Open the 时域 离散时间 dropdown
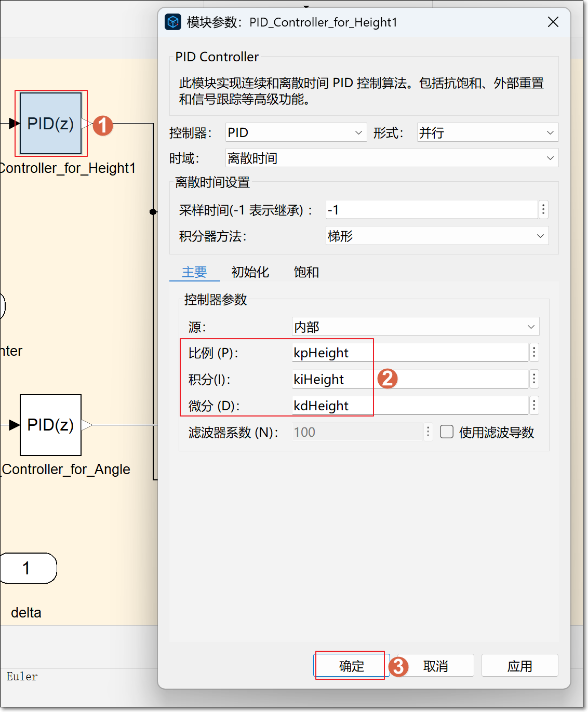This screenshot has height=712, width=588. pyautogui.click(x=392, y=158)
